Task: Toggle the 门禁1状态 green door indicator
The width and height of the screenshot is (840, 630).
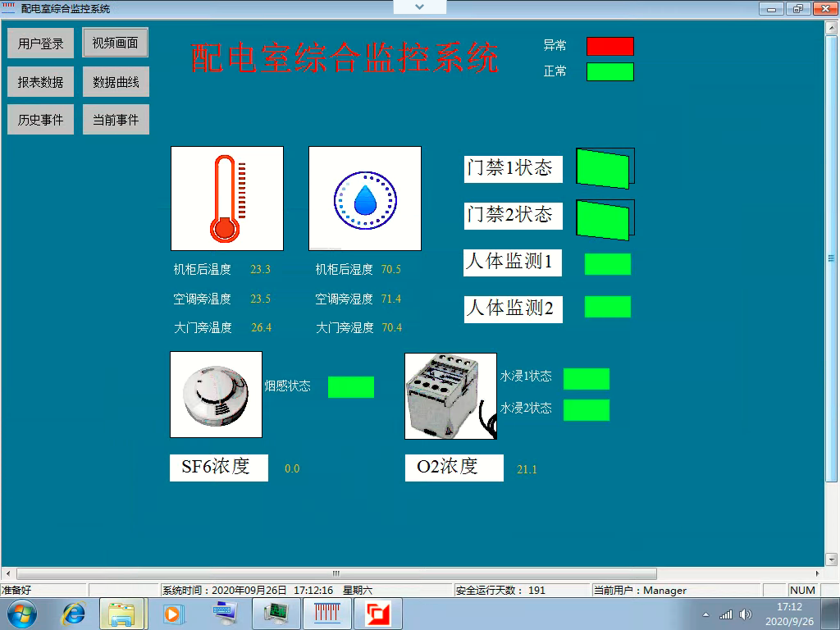Action: pyautogui.click(x=605, y=167)
